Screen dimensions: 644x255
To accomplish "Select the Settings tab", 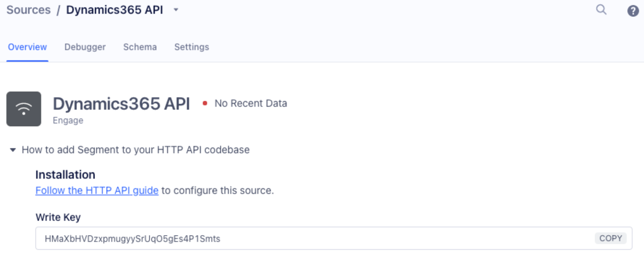I will [x=191, y=47].
